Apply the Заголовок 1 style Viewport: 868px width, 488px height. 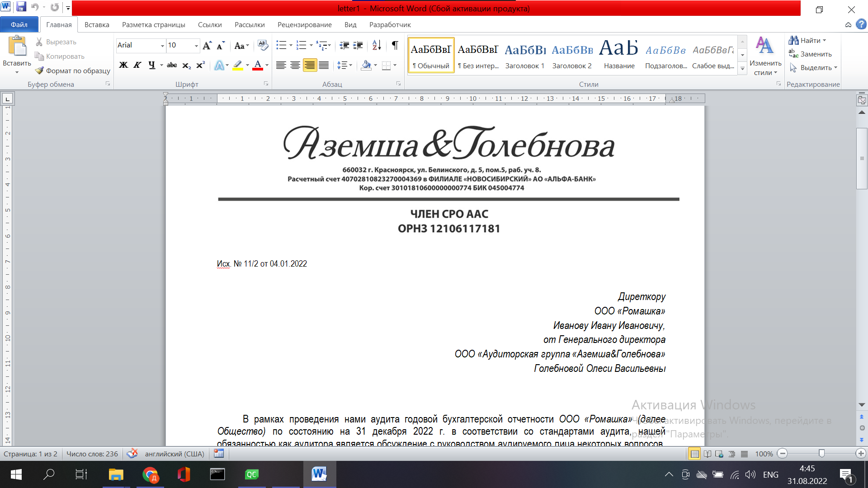(x=525, y=55)
